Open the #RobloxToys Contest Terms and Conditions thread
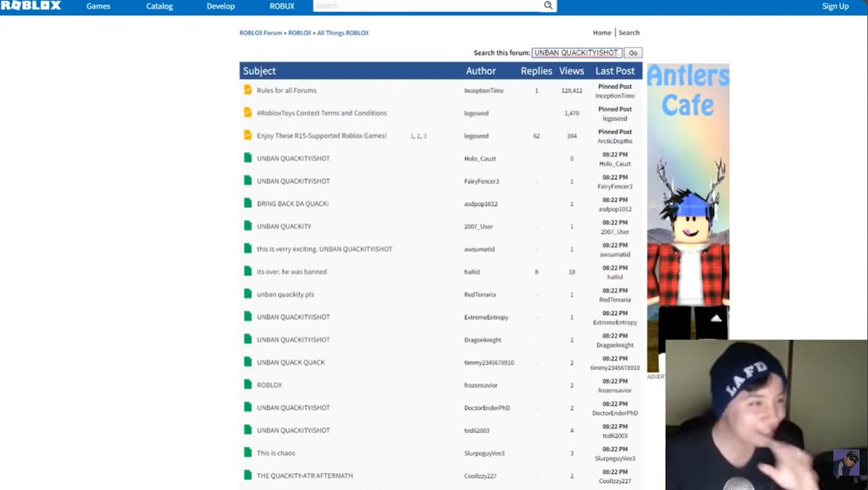Viewport: 868px width, 490px height. [322, 113]
